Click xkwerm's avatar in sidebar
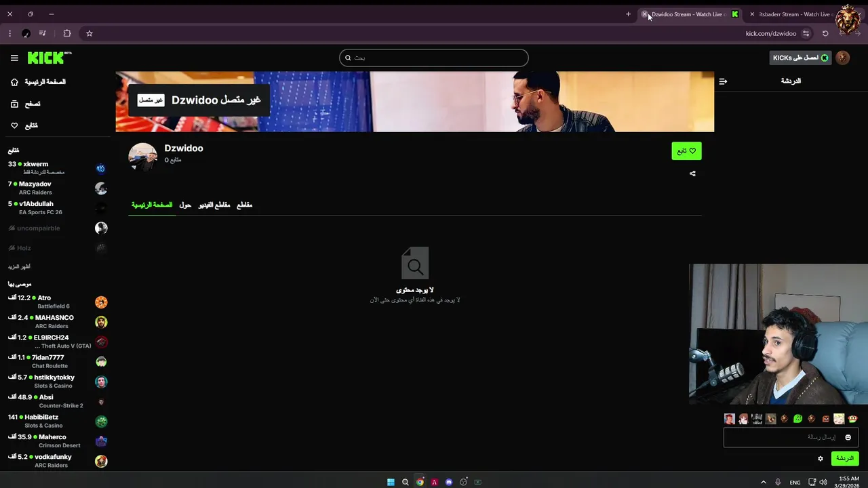This screenshot has width=868, height=488. click(101, 168)
